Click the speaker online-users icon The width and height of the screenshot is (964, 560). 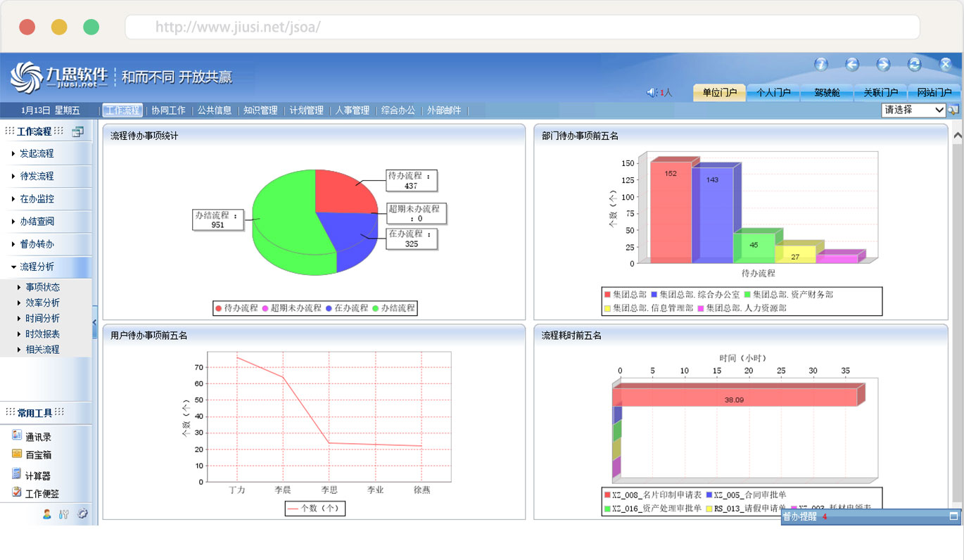652,93
